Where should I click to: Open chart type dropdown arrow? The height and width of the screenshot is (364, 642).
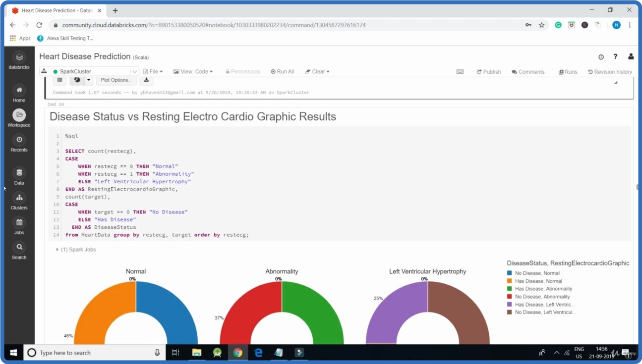coord(89,80)
